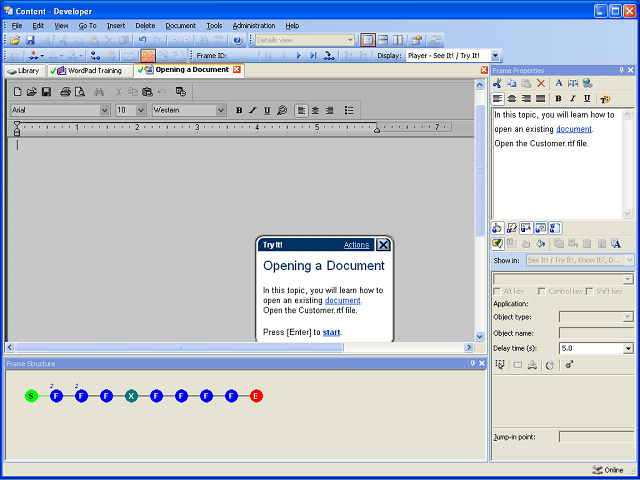The height and width of the screenshot is (480, 640).
Task: Select the teal X node in Frame Structure
Action: click(131, 396)
